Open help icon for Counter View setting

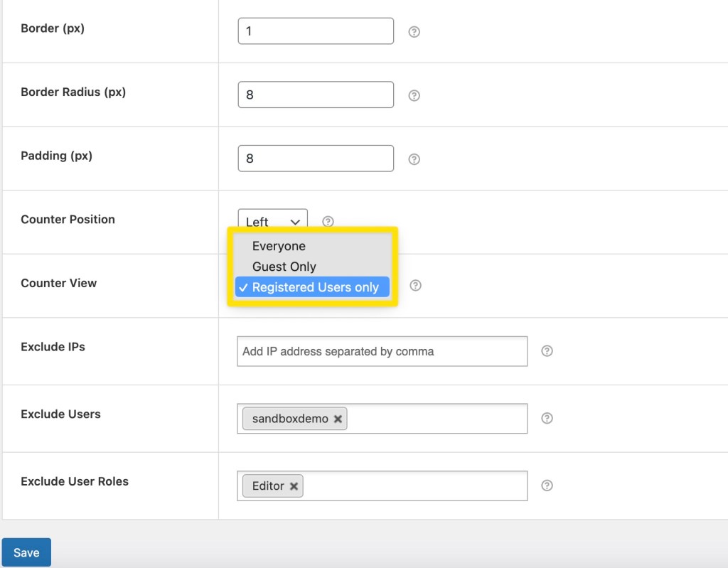pos(415,285)
